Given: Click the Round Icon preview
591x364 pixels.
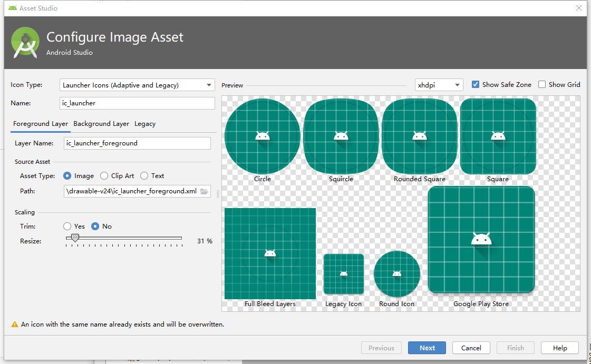Looking at the screenshot, I should coord(397,274).
